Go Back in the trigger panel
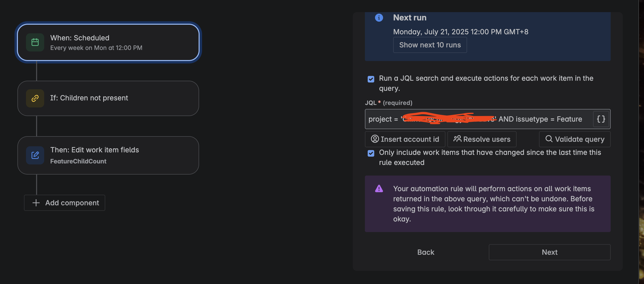This screenshot has height=284, width=644. click(x=426, y=252)
